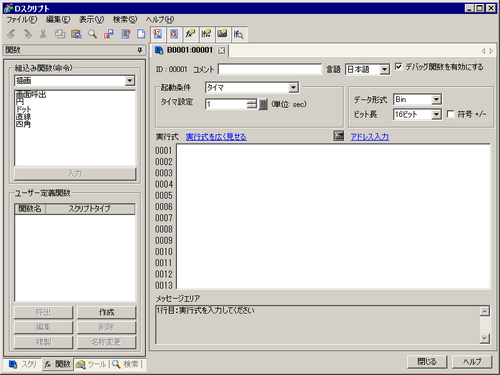Click the red-blue replace squares icon
The width and height of the screenshot is (500, 375).
point(109,34)
